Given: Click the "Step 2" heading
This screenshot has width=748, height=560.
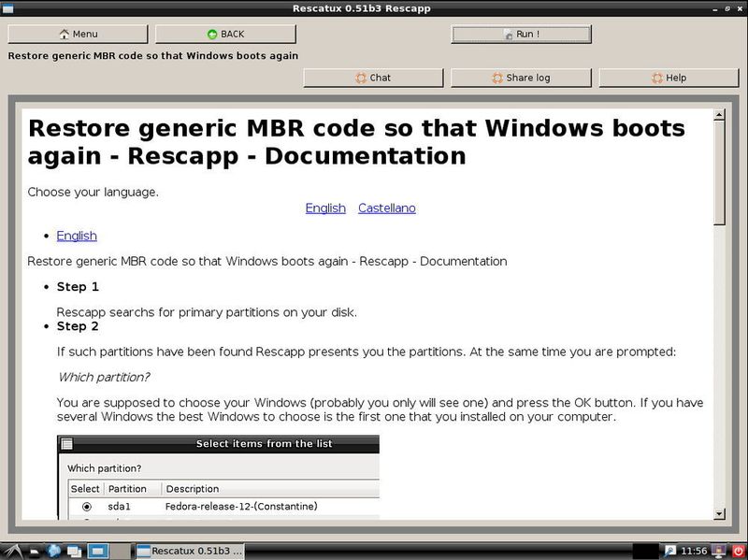Looking at the screenshot, I should click(78, 326).
